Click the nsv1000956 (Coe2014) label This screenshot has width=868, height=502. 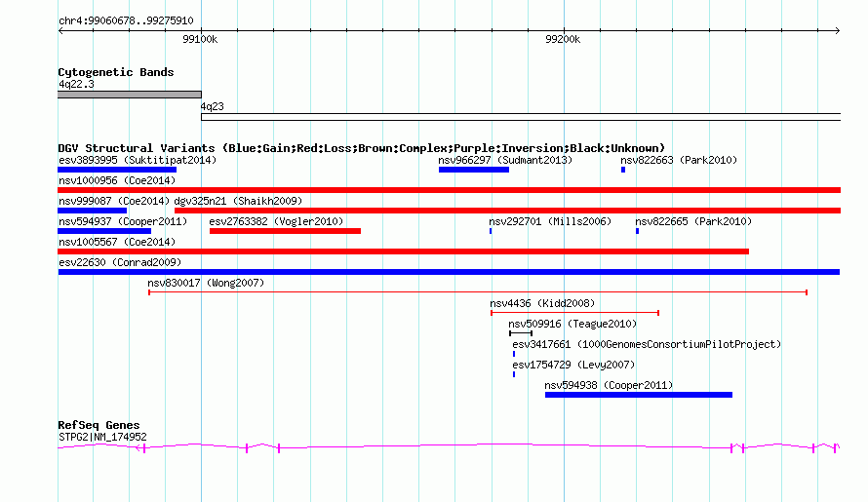coord(117,180)
